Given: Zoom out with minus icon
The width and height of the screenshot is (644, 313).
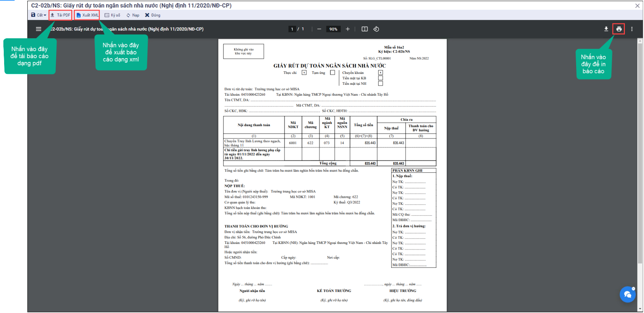Looking at the screenshot, I should pos(319,29).
